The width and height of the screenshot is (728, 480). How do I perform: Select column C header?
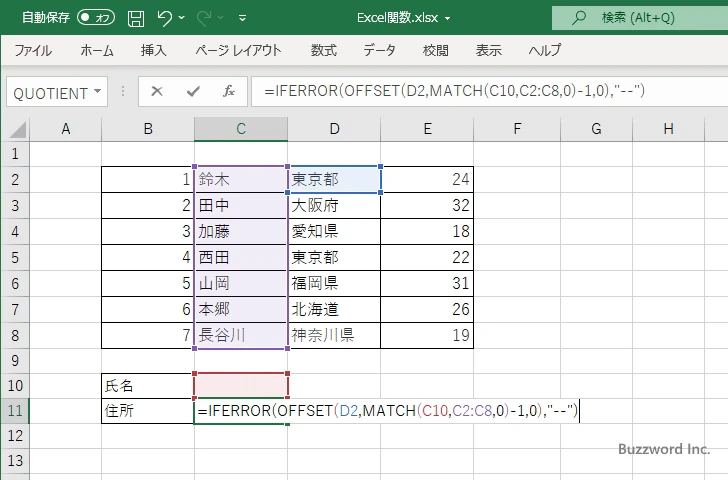(x=241, y=129)
